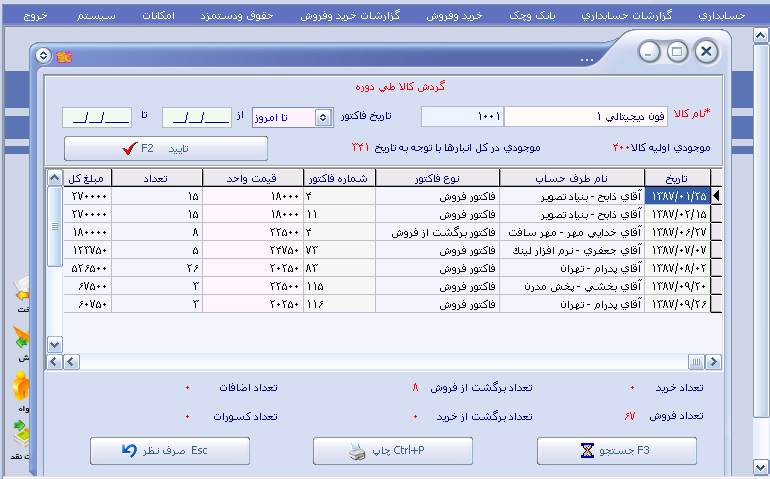Click the 'from' (از) date input field
The height and width of the screenshot is (479, 770).
[x=196, y=117]
